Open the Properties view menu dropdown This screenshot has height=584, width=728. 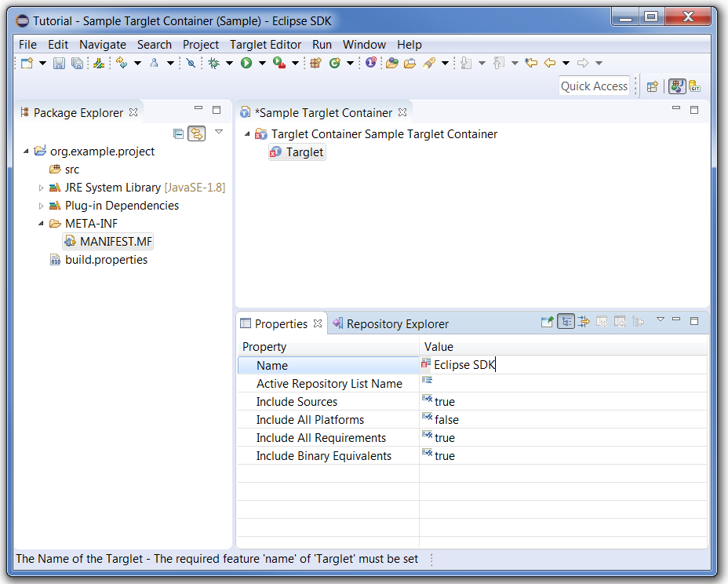point(661,319)
